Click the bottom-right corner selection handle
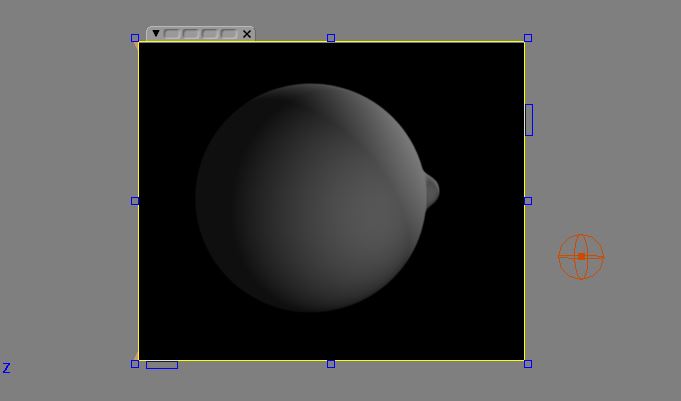 [528, 364]
